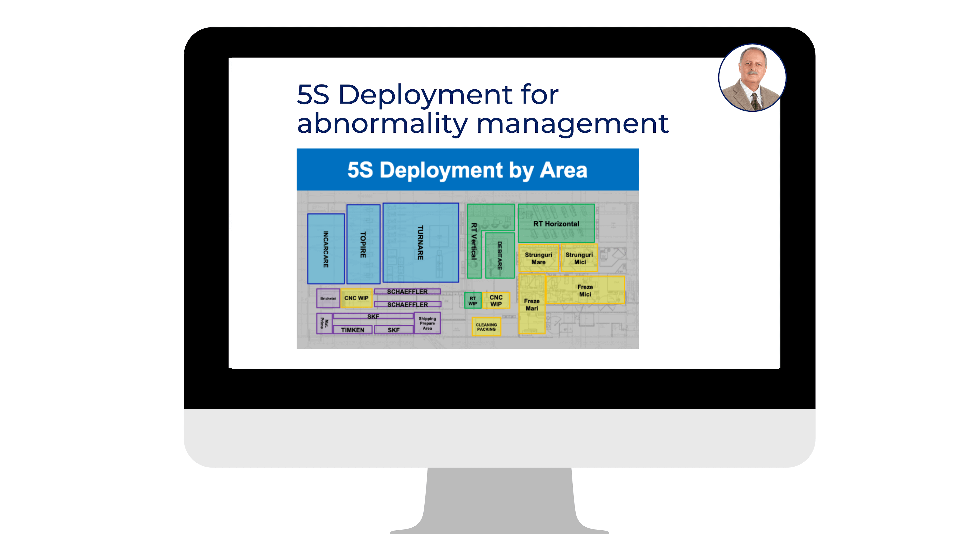Select the 'Shipping Prepare Area' box
The image size is (980, 551).
click(427, 323)
